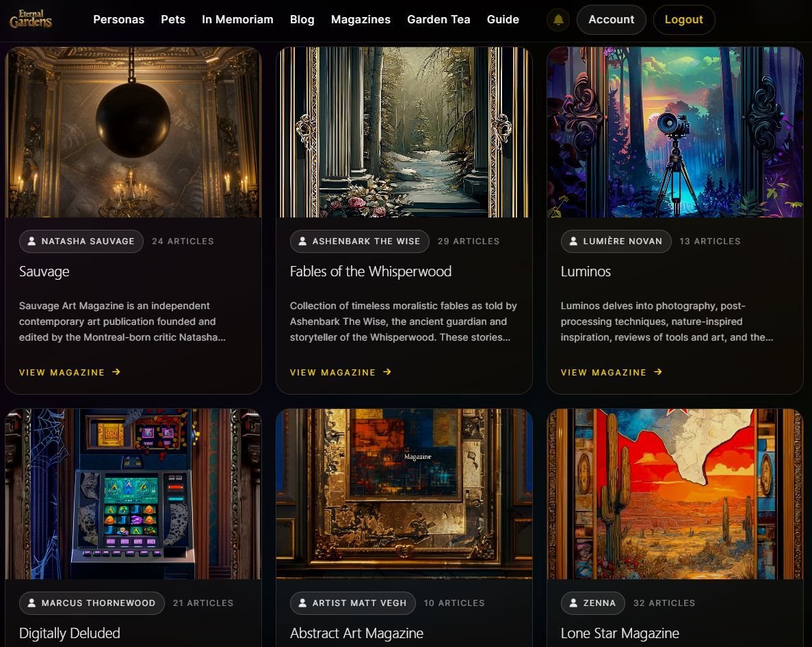Open the notifications bell icon

tap(558, 20)
